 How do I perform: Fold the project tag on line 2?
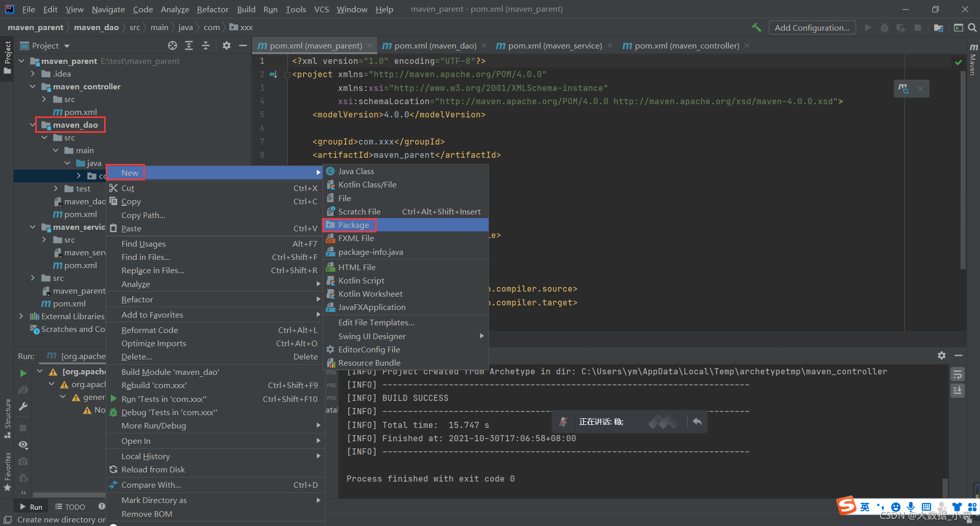coord(287,75)
